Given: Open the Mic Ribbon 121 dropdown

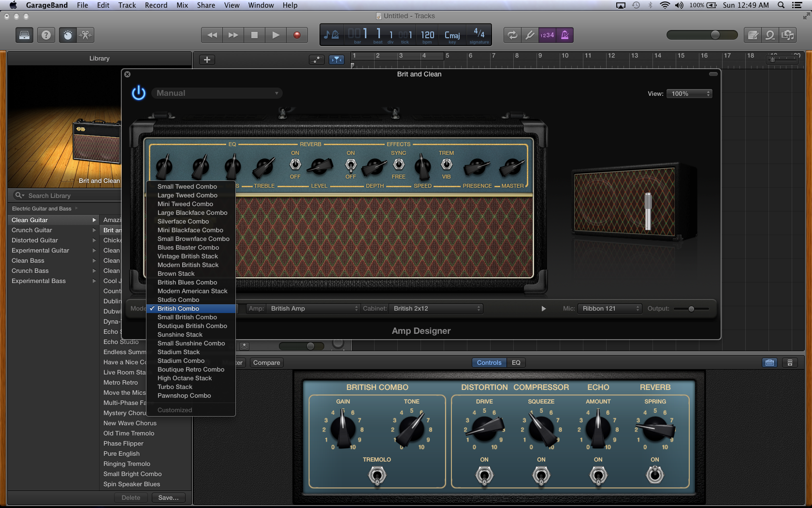Looking at the screenshot, I should click(610, 308).
